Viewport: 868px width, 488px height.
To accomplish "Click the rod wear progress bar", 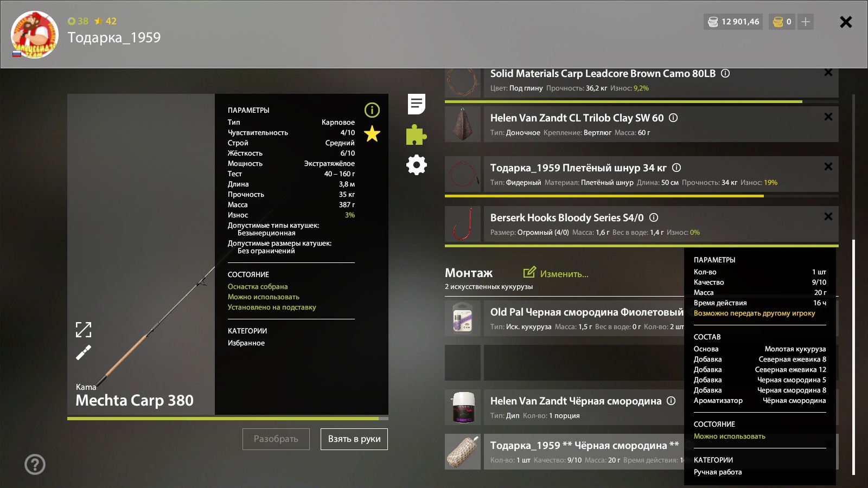I will [x=228, y=419].
